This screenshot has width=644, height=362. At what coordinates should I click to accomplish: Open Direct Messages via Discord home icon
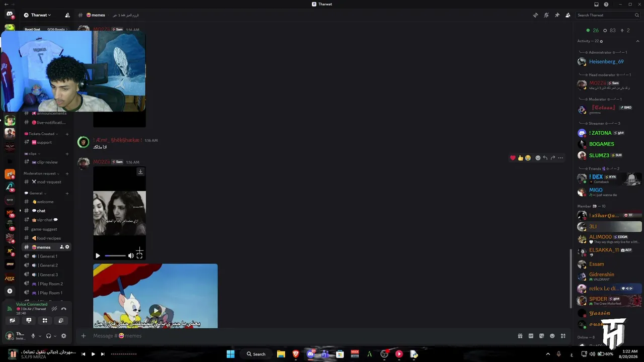(x=10, y=15)
